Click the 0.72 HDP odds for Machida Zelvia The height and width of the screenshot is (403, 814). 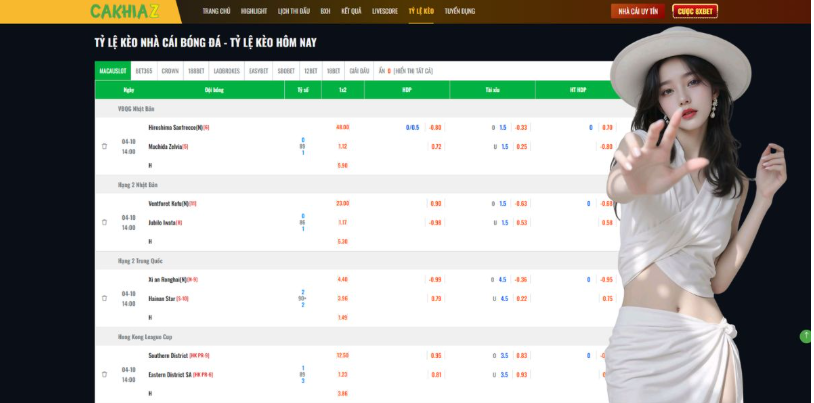point(436,146)
